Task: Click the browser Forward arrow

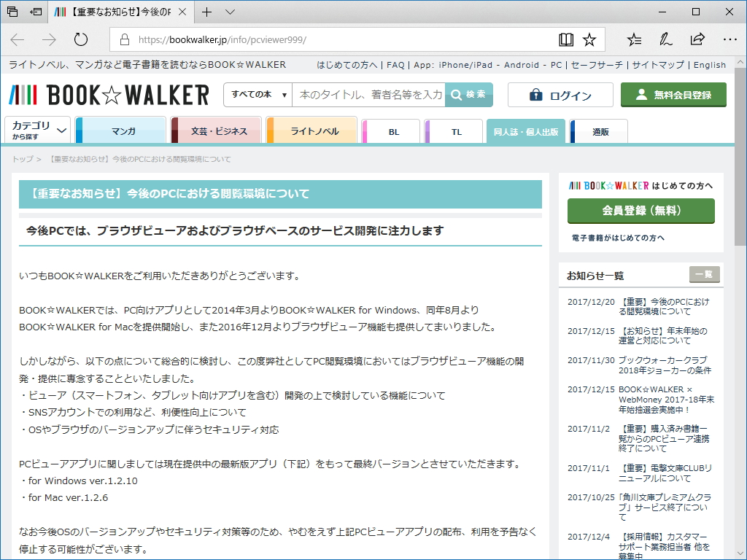Action: coord(49,39)
